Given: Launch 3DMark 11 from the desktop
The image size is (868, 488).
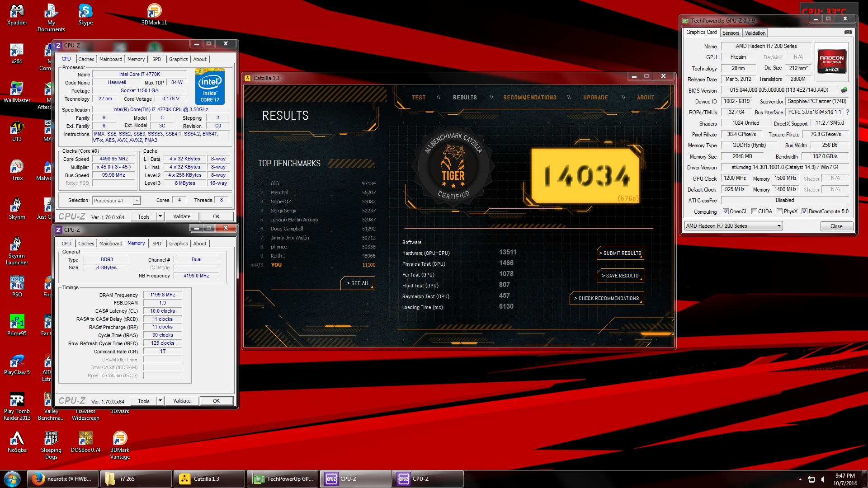Looking at the screenshot, I should 154,14.
